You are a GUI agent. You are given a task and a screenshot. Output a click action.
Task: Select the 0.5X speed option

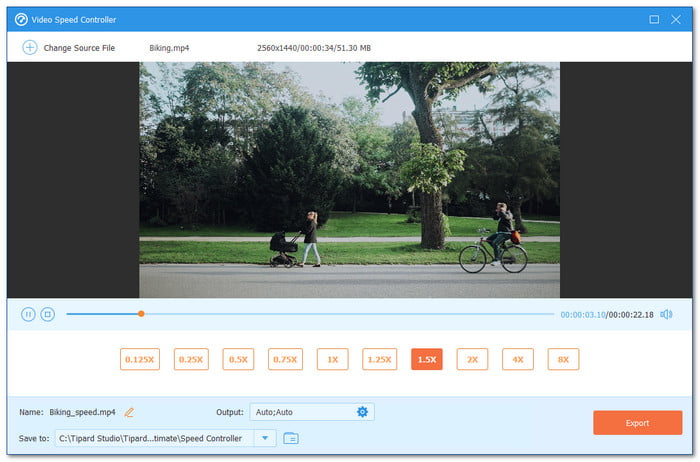[238, 359]
